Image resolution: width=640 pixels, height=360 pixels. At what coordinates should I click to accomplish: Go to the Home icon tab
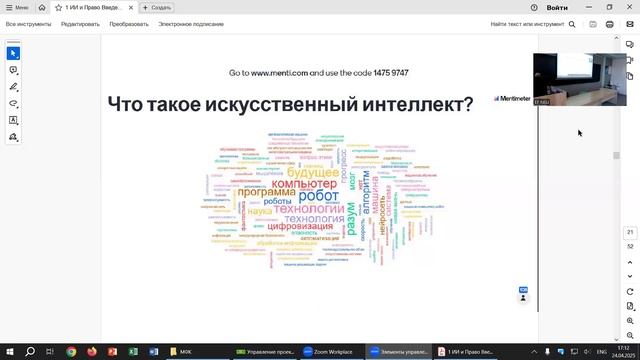coord(42,7)
